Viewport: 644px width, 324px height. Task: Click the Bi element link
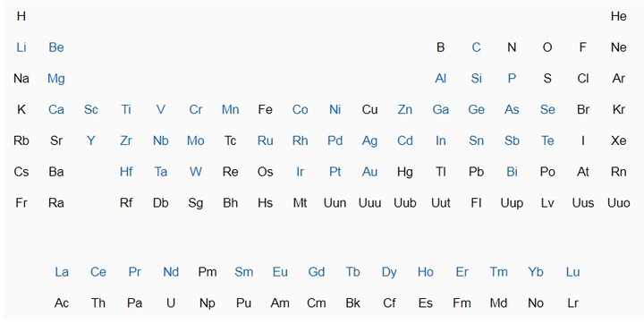click(x=512, y=172)
